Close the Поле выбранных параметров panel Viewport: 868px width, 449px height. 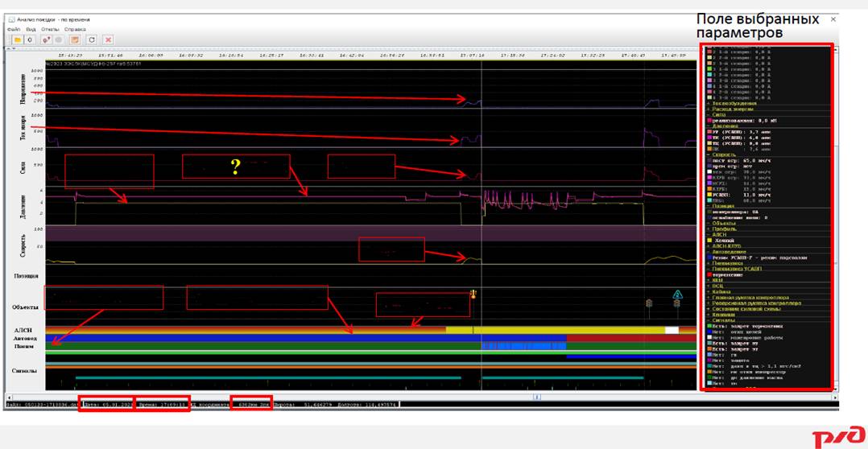833,19
